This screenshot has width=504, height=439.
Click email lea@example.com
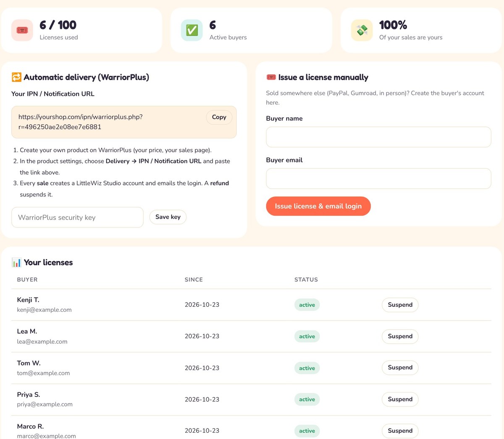pyautogui.click(x=42, y=342)
